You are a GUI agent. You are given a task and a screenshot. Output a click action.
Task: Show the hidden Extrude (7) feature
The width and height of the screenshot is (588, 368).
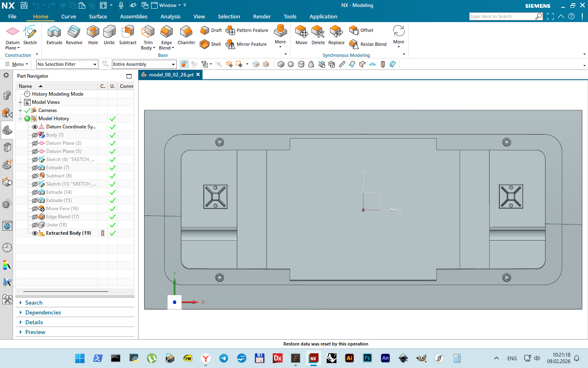point(35,168)
